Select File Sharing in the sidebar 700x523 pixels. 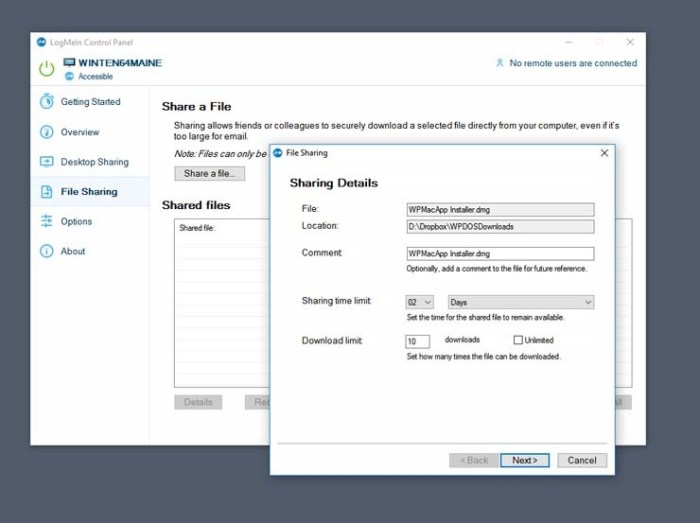point(89,192)
